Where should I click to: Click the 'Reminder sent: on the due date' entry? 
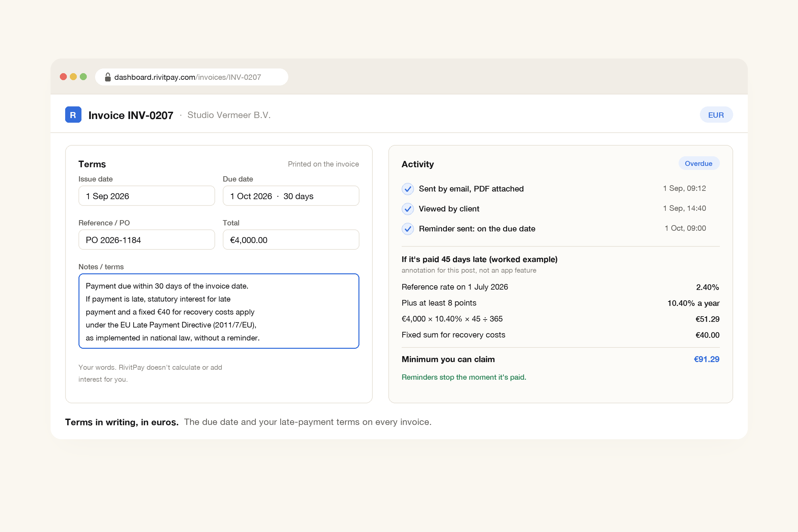click(477, 229)
